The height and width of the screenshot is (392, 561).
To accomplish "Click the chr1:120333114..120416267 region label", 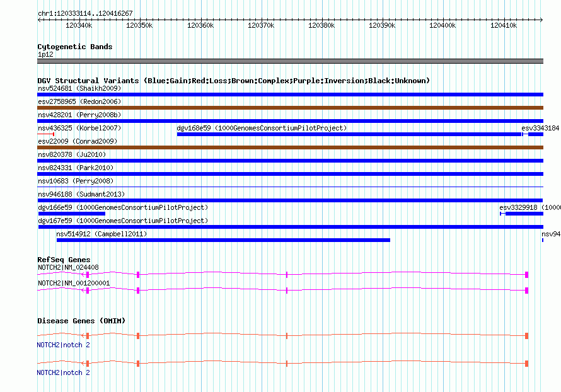I will tap(85, 13).
